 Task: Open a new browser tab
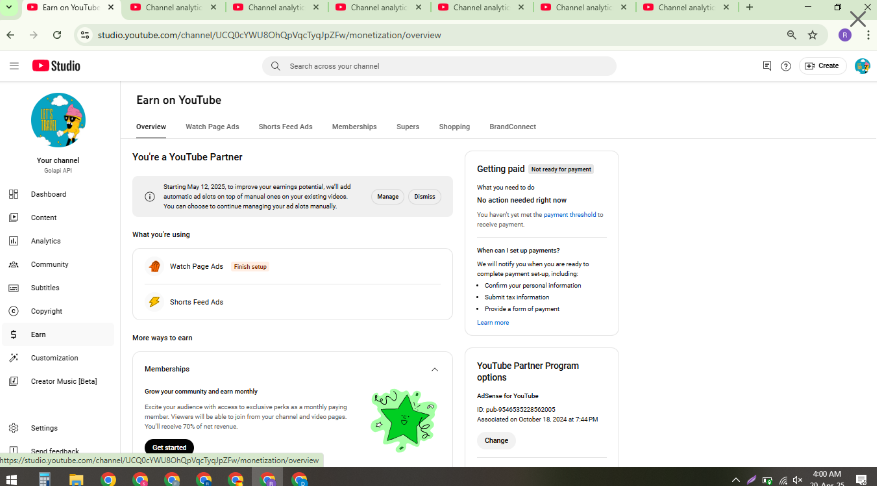click(749, 7)
